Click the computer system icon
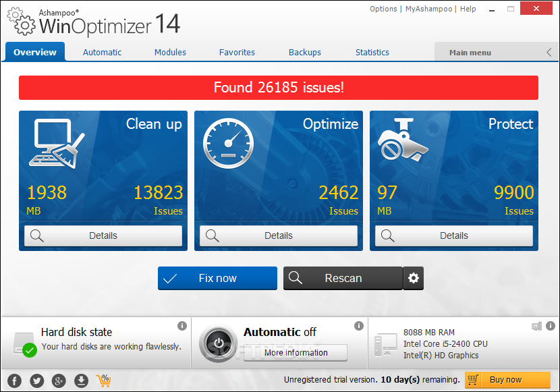The image size is (560, 392). [x=385, y=345]
